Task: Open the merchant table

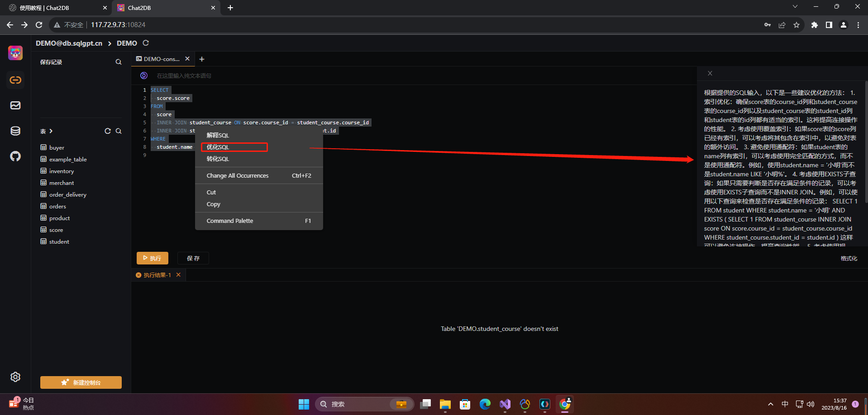Action: tap(62, 183)
